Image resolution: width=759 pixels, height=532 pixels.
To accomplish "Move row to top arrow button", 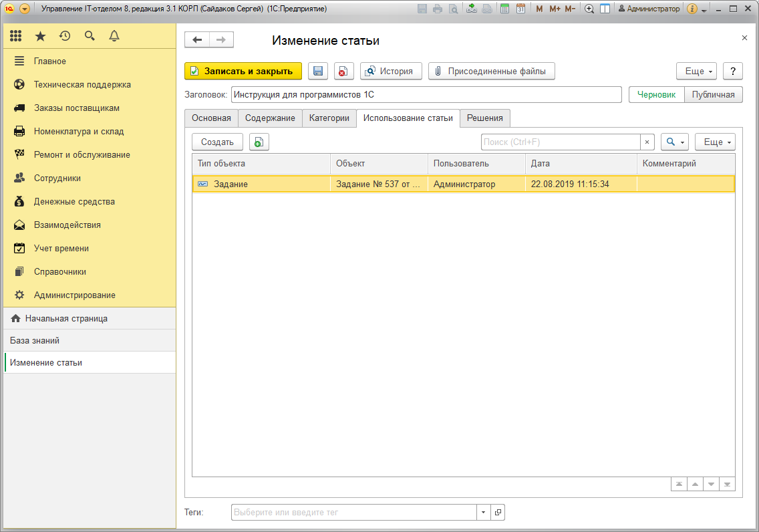I will pyautogui.click(x=679, y=484).
